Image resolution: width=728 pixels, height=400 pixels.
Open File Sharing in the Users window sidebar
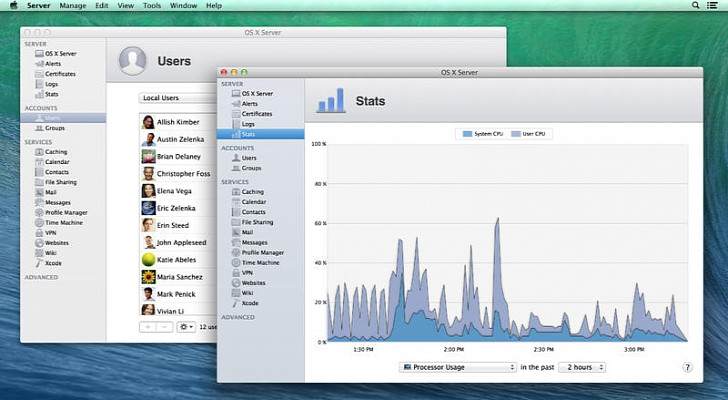click(x=60, y=182)
